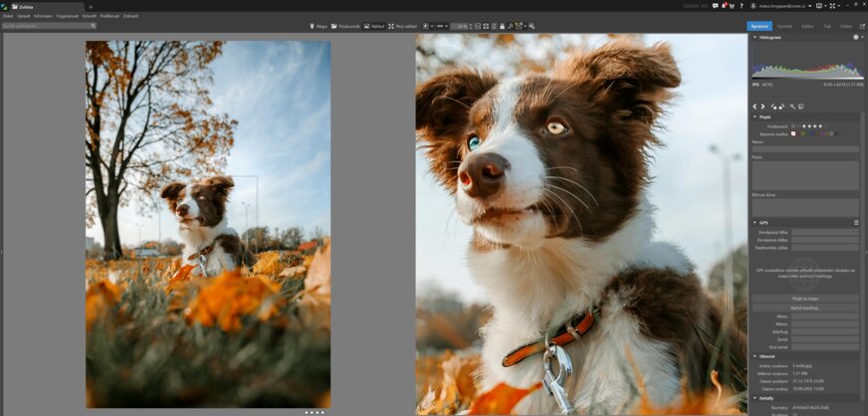Click in the Název text field
Viewport: 868px width, 416px height.
805,149
